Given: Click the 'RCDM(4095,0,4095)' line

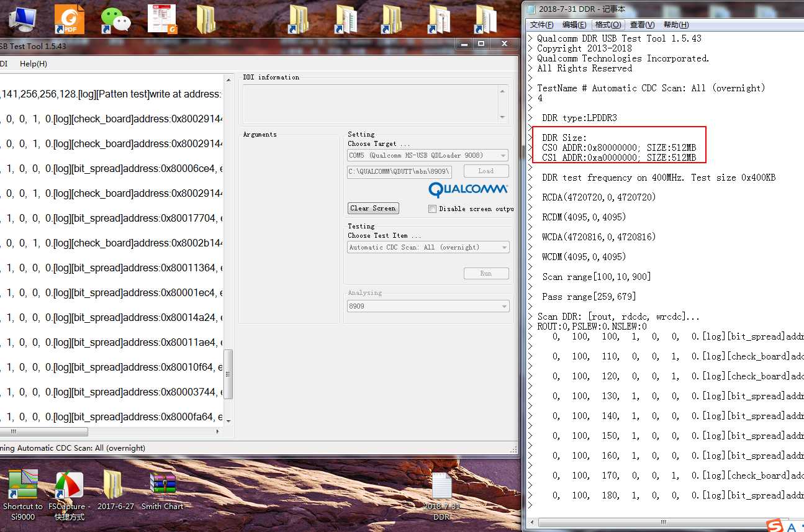Looking at the screenshot, I should point(584,217).
